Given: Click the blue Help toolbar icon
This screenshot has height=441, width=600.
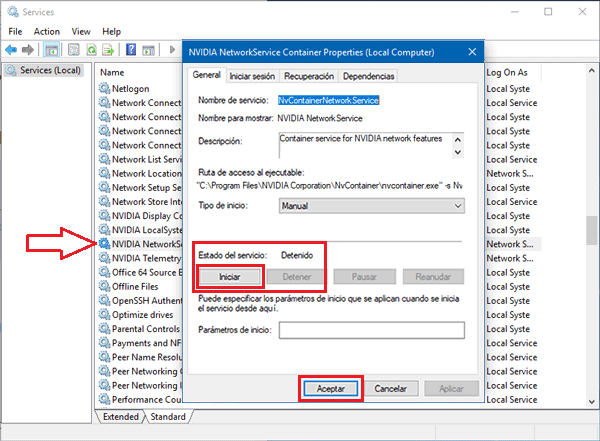Looking at the screenshot, I should tap(131, 50).
